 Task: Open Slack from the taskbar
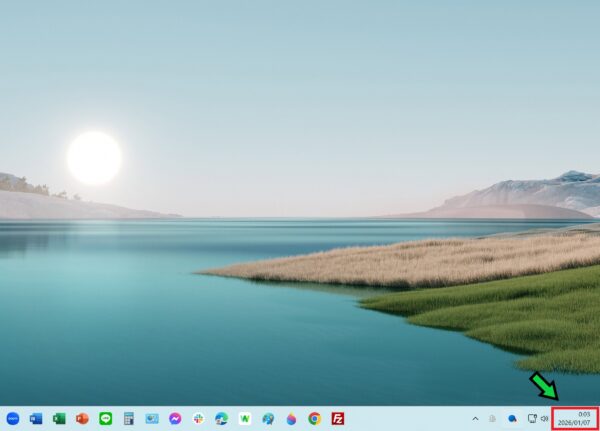pyautogui.click(x=198, y=418)
